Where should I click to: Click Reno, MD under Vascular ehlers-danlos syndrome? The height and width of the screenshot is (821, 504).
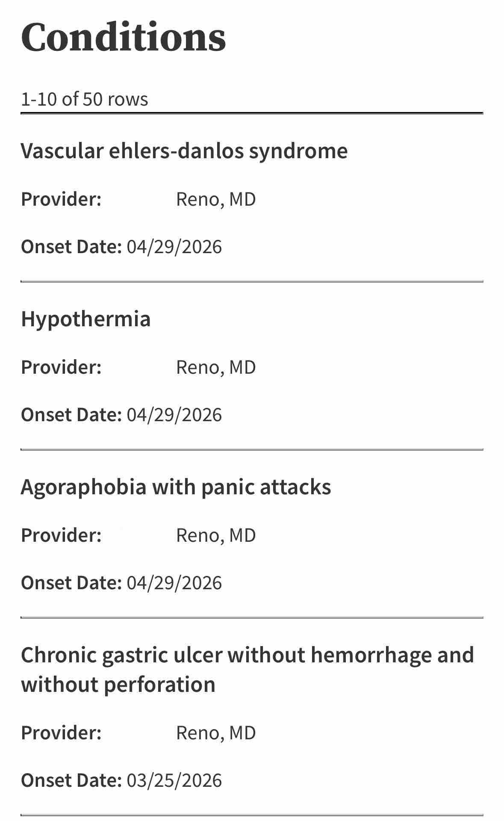pos(216,199)
